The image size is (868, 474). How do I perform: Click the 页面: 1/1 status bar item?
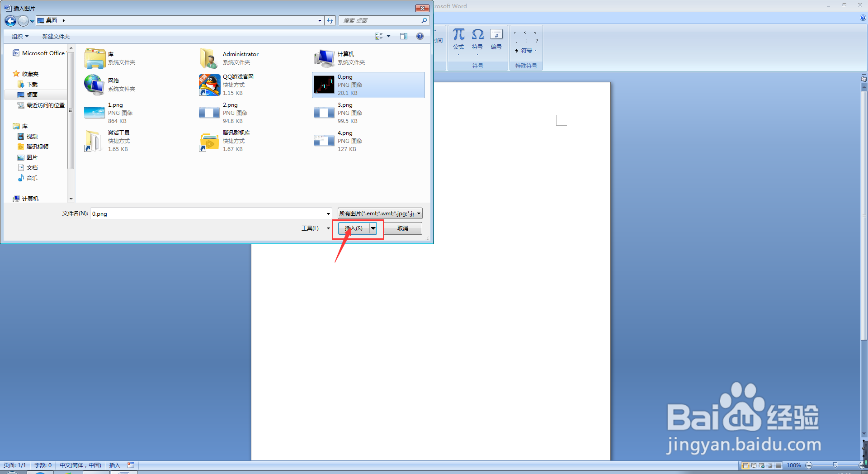15,465
